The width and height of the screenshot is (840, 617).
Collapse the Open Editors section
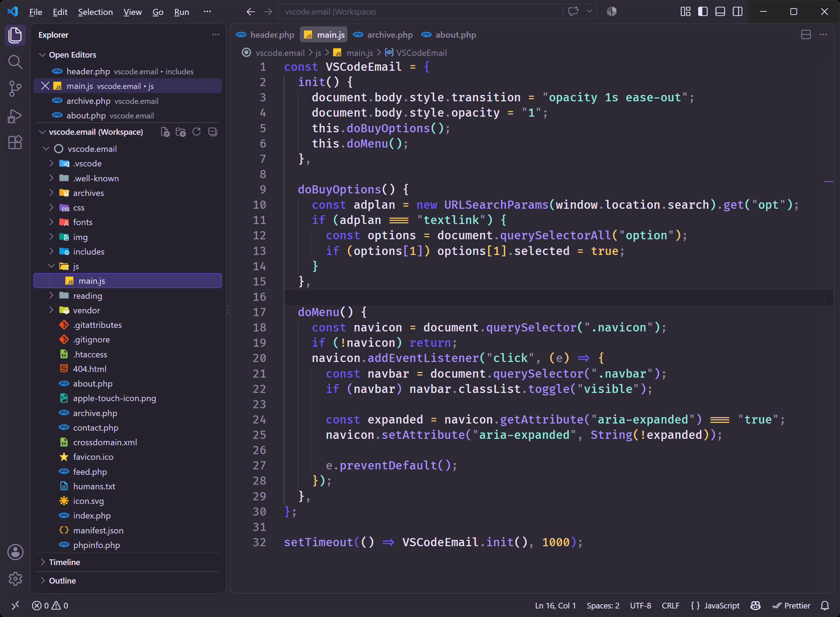[43, 55]
